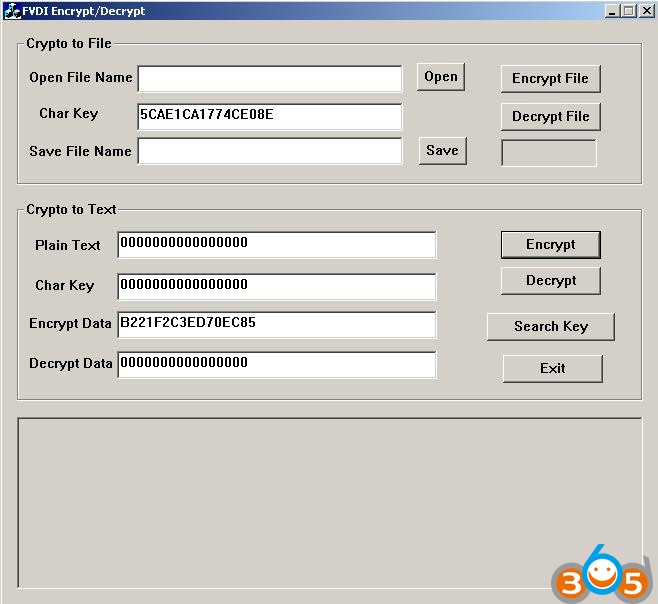Click the Encrypt File button
658x604 pixels.
point(551,78)
